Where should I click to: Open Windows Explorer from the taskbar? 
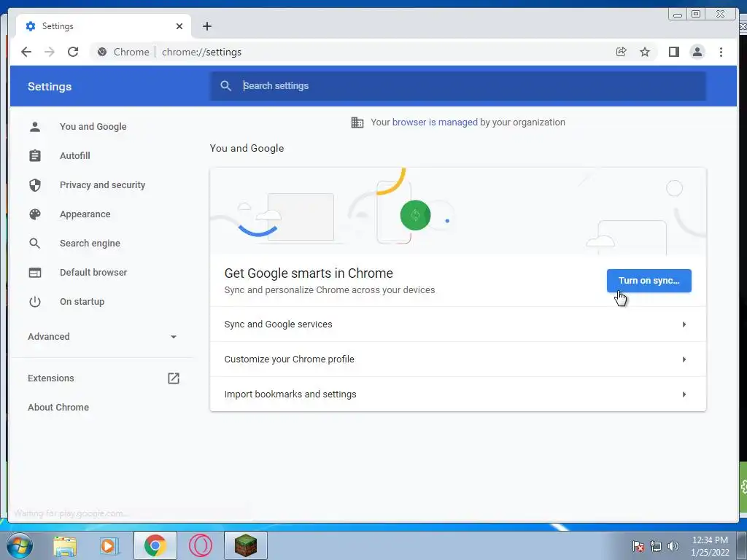[65, 545]
